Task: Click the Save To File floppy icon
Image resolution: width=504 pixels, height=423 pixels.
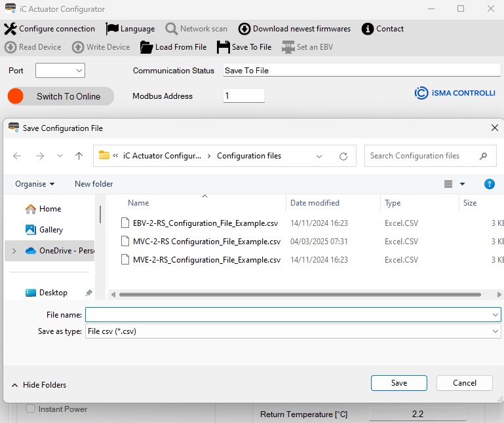Action: pos(223,47)
